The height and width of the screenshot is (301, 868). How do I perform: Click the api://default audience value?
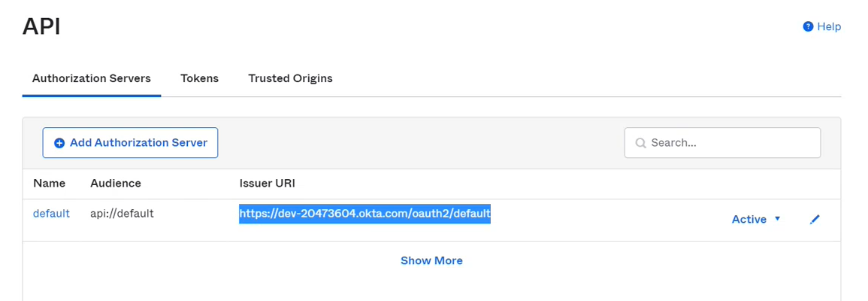click(x=122, y=214)
